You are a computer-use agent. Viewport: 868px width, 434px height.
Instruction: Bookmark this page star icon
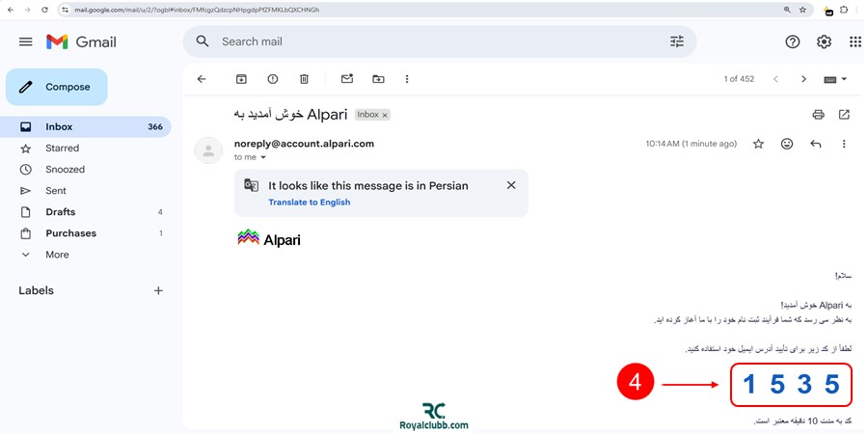[802, 10]
